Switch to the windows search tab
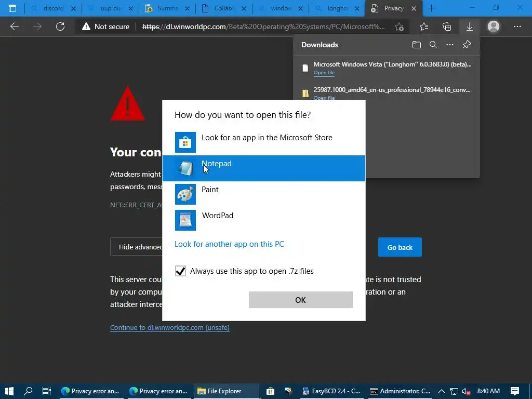532x399 pixels. (281, 8)
